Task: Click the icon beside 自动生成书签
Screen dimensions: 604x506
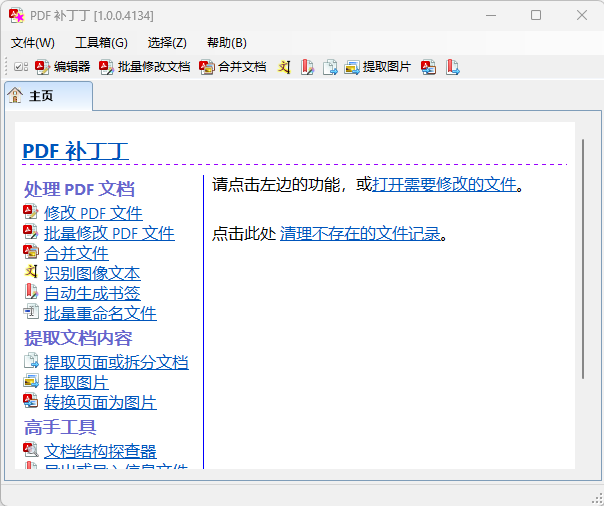Action: click(31, 292)
